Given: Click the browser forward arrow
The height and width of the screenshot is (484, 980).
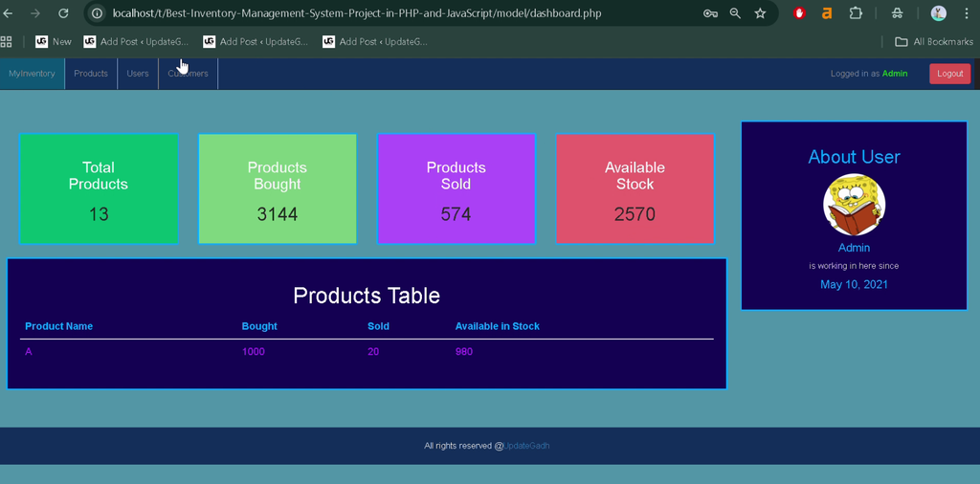Looking at the screenshot, I should tap(35, 13).
